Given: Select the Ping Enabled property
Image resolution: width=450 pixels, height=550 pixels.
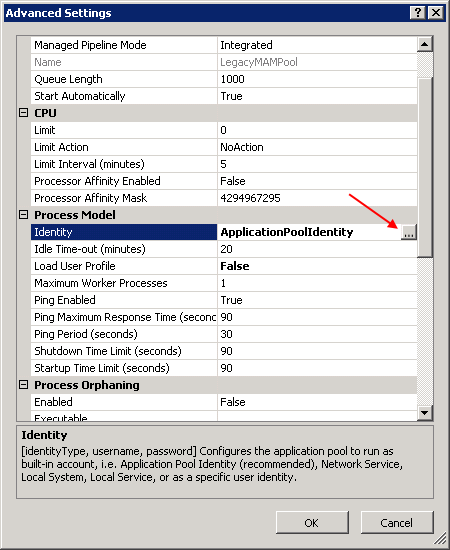Looking at the screenshot, I should click(x=124, y=300).
